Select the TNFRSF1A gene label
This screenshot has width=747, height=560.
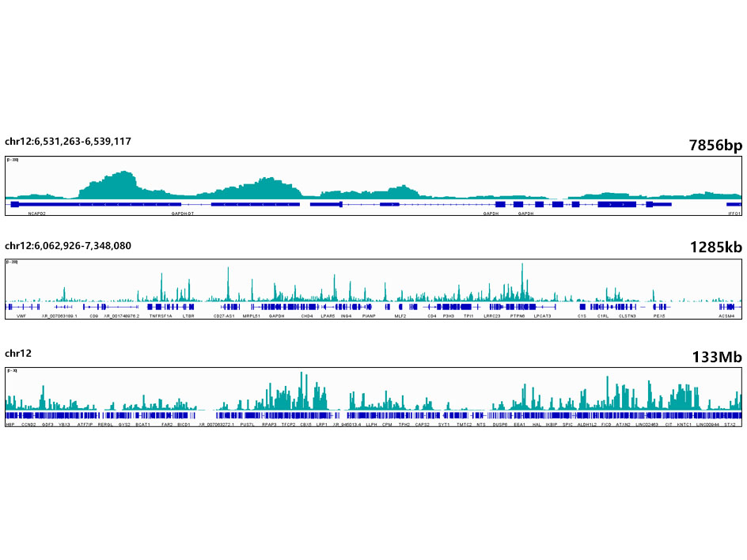pyautogui.click(x=161, y=316)
